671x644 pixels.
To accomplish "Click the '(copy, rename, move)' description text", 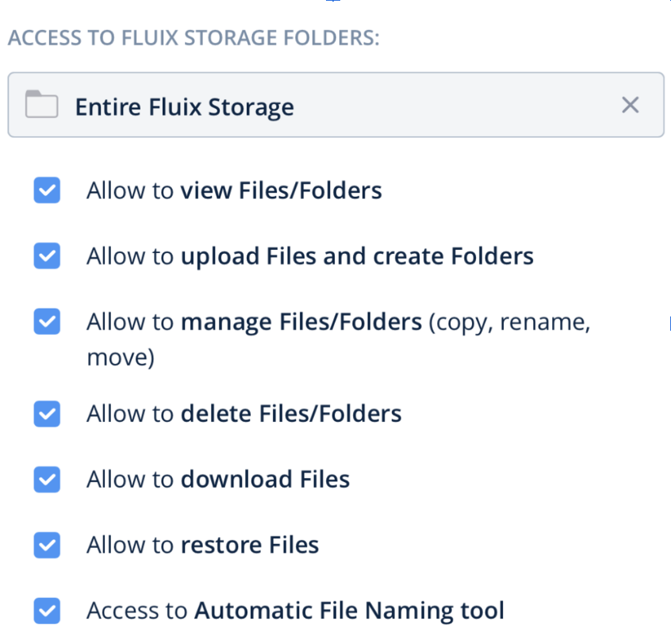I will pyautogui.click(x=509, y=322).
